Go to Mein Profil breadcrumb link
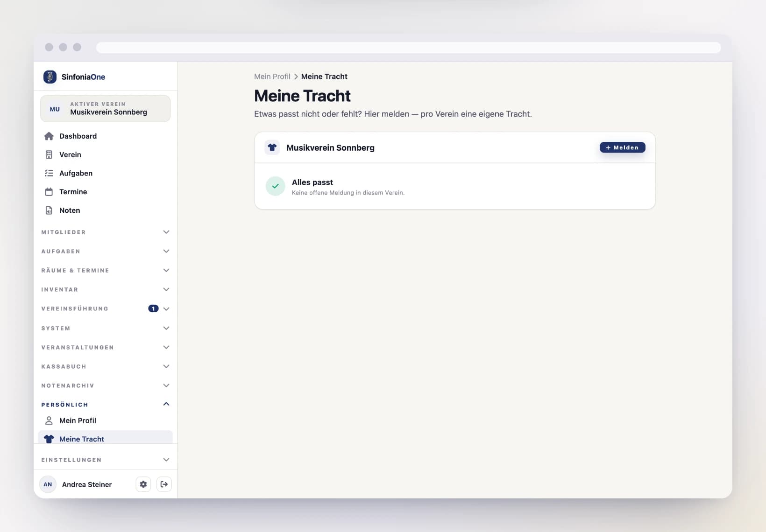The height and width of the screenshot is (532, 766). tap(272, 77)
